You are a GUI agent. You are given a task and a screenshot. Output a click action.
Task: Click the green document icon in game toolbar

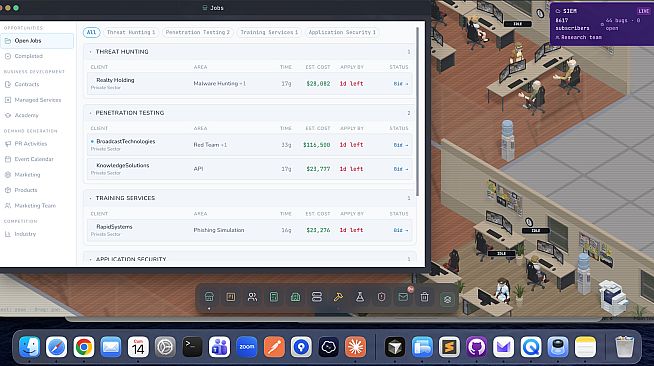274,297
